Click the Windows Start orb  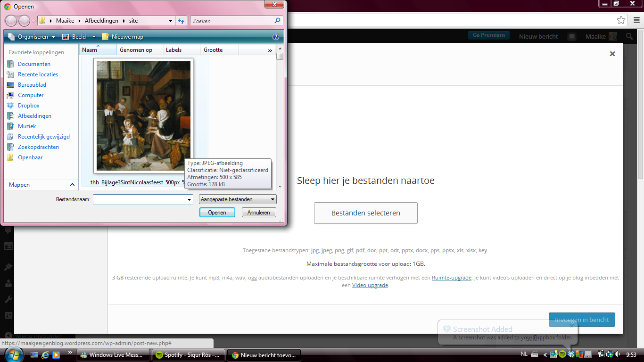pyautogui.click(x=13, y=354)
